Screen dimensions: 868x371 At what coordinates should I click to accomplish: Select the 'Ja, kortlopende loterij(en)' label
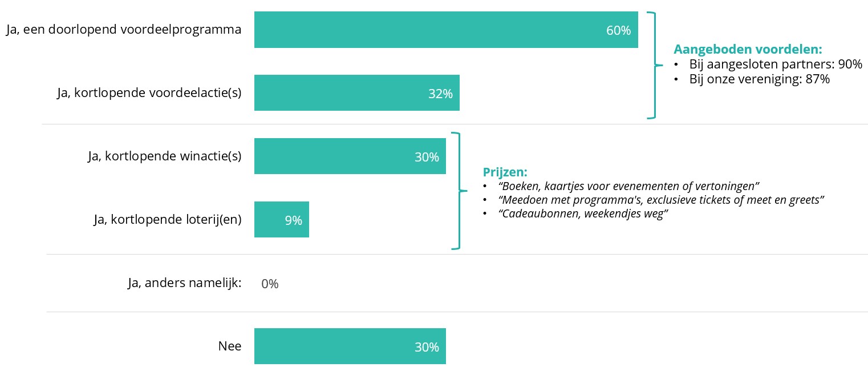pyautogui.click(x=167, y=220)
